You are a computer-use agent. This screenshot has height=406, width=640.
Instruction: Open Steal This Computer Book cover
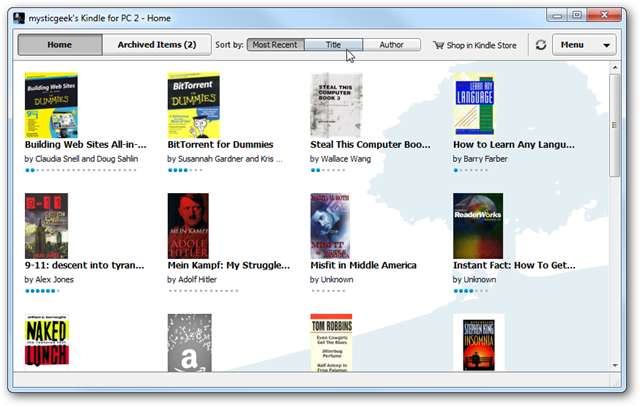point(336,105)
